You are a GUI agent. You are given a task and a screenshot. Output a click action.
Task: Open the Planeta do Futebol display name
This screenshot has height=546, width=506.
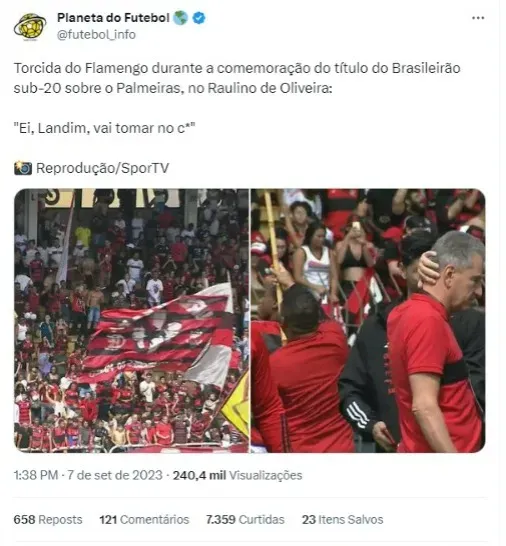pyautogui.click(x=113, y=17)
